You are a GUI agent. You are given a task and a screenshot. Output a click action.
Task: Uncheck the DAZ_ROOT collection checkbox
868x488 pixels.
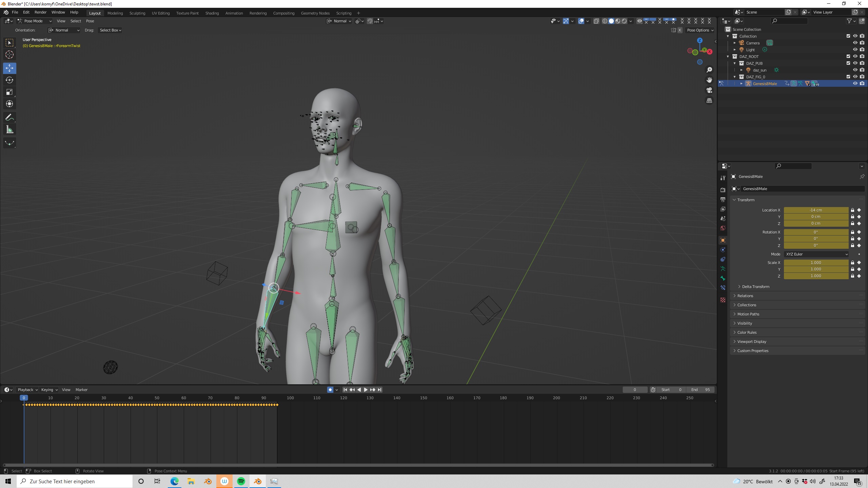848,57
